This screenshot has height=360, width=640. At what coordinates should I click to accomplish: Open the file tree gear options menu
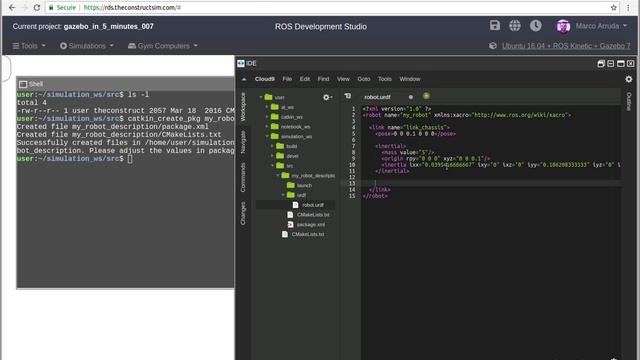click(327, 97)
